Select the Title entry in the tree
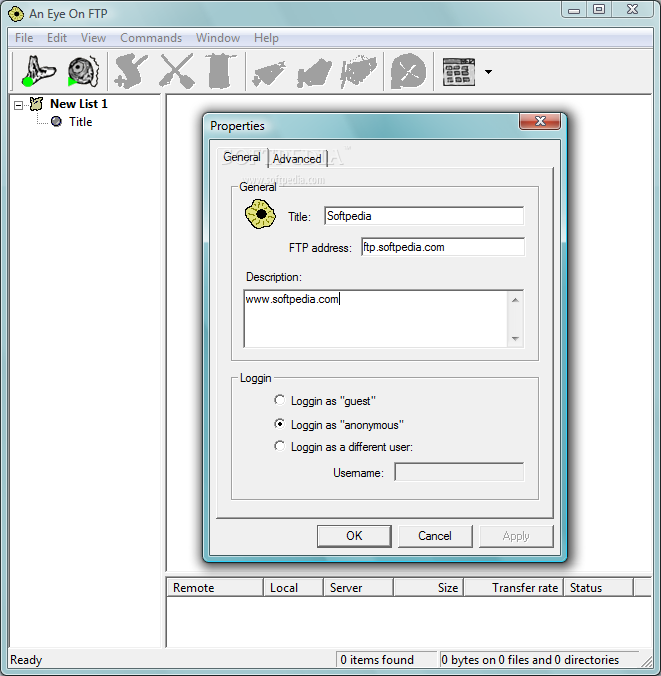This screenshot has width=661, height=676. tap(81, 122)
